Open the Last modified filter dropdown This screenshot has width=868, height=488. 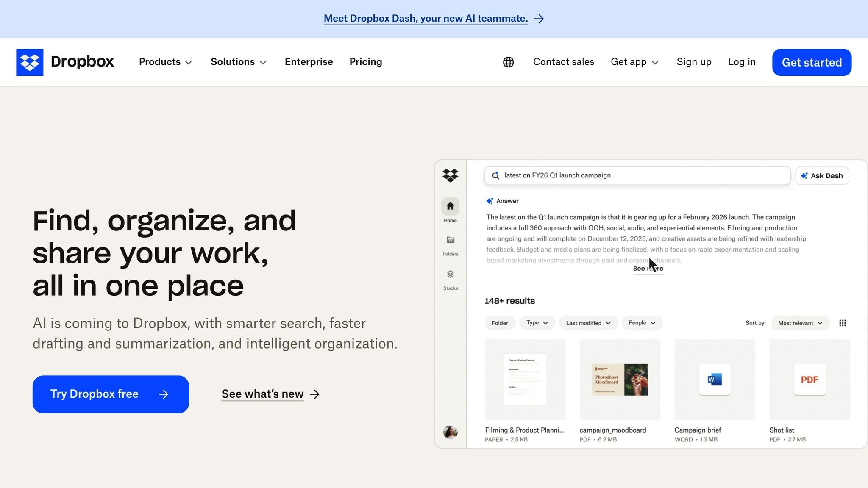click(588, 323)
